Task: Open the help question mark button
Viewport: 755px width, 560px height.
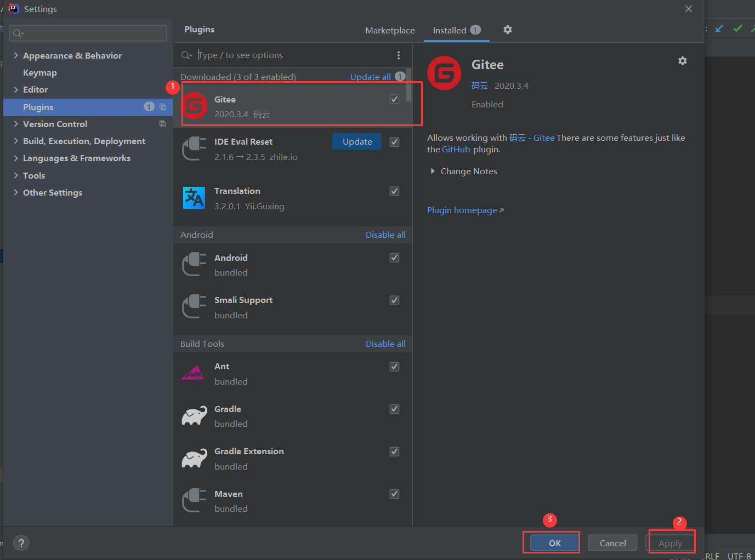Action: pos(21,543)
